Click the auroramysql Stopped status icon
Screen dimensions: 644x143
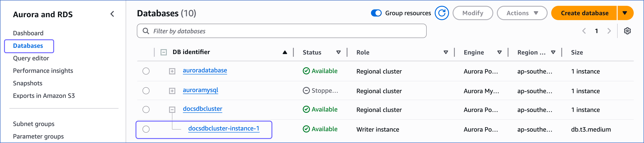306,90
